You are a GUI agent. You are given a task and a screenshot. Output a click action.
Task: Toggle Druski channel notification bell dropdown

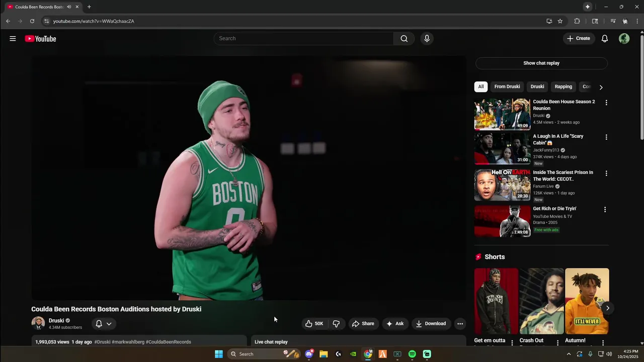click(x=104, y=324)
